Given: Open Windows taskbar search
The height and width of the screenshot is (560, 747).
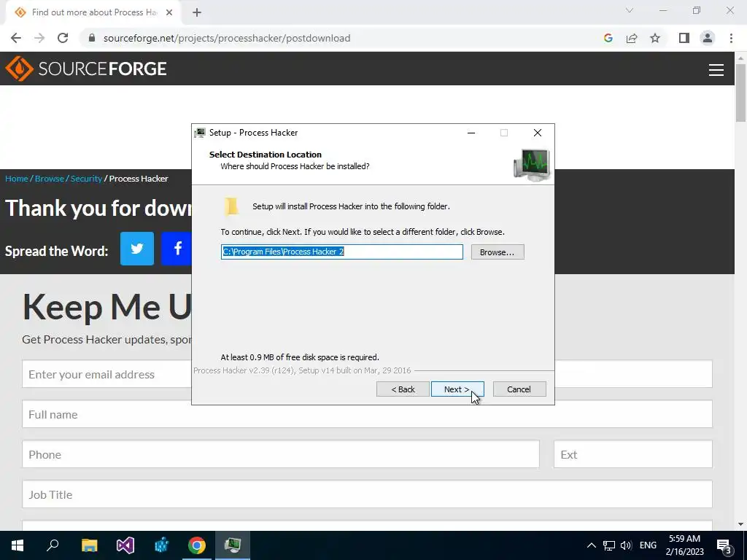Looking at the screenshot, I should point(53,545).
